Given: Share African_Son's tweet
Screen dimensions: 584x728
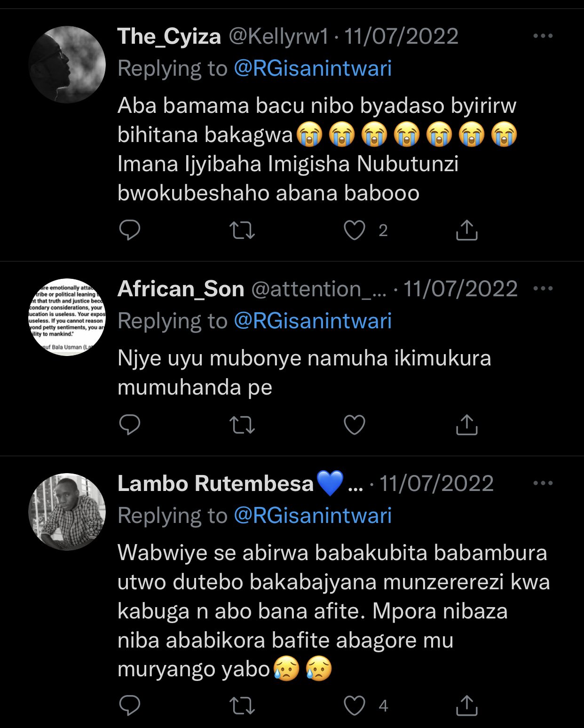Looking at the screenshot, I should click(x=466, y=425).
